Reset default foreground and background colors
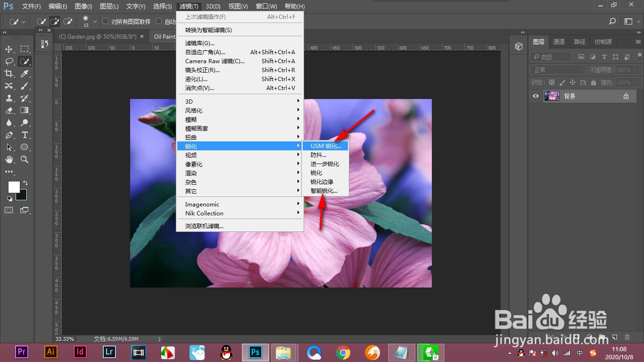 point(10,198)
